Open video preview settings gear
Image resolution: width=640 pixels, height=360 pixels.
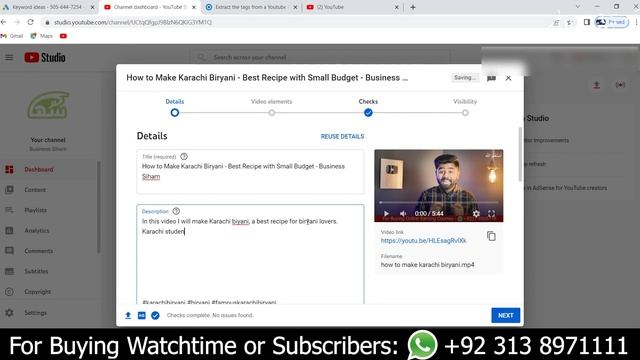[x=476, y=213]
